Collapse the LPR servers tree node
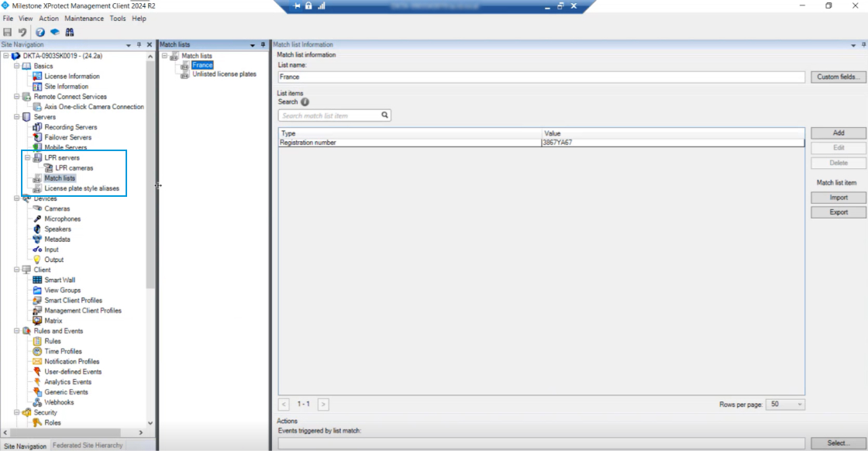The height and width of the screenshot is (451, 868). [x=27, y=158]
